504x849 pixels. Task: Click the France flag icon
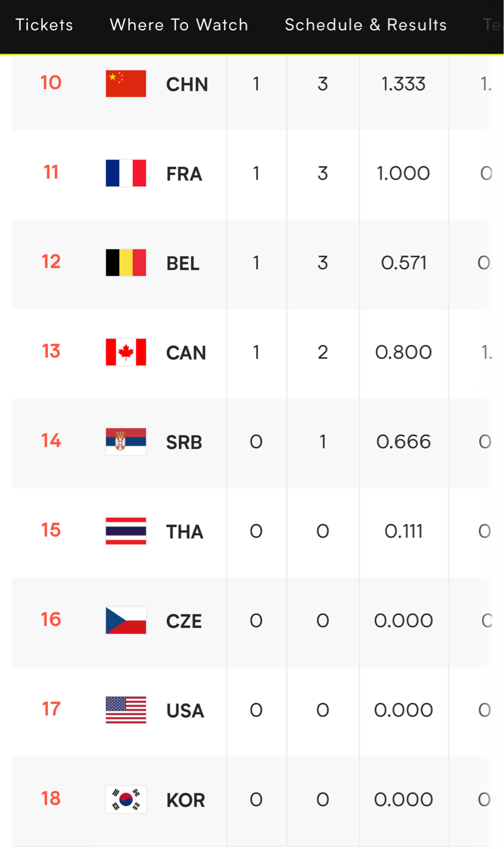point(126,173)
